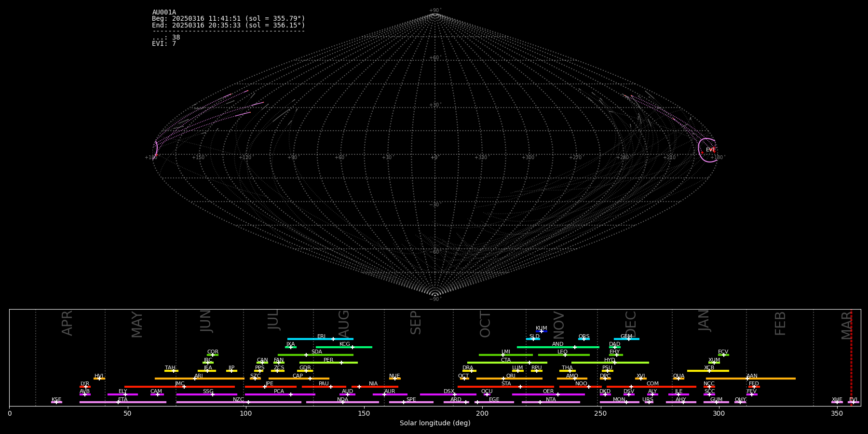This screenshot has height=434, width=868.
Task: Select the red dashed current solar longitude line
Action: click(x=851, y=358)
